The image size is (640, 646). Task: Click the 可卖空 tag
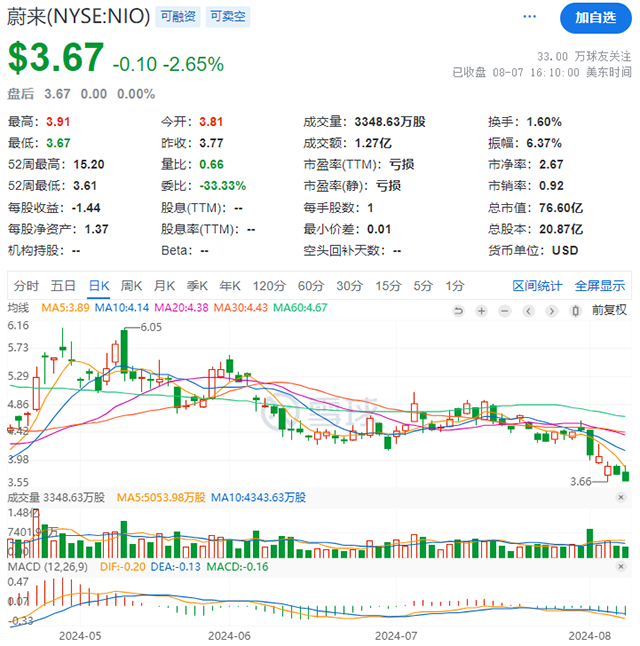tap(228, 16)
